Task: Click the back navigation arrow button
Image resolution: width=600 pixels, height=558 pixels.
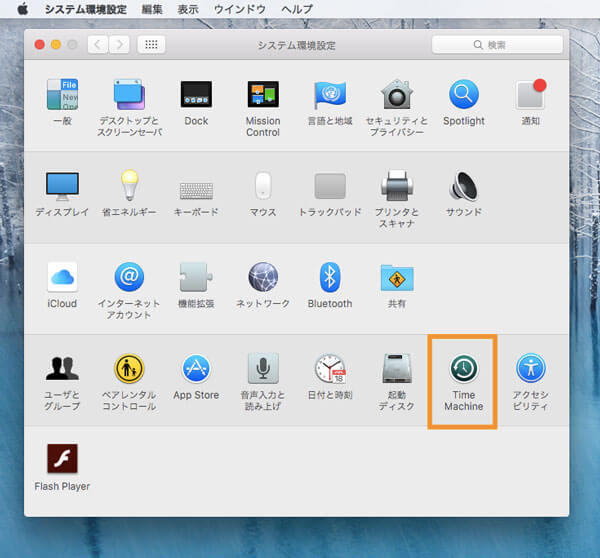Action: click(97, 44)
